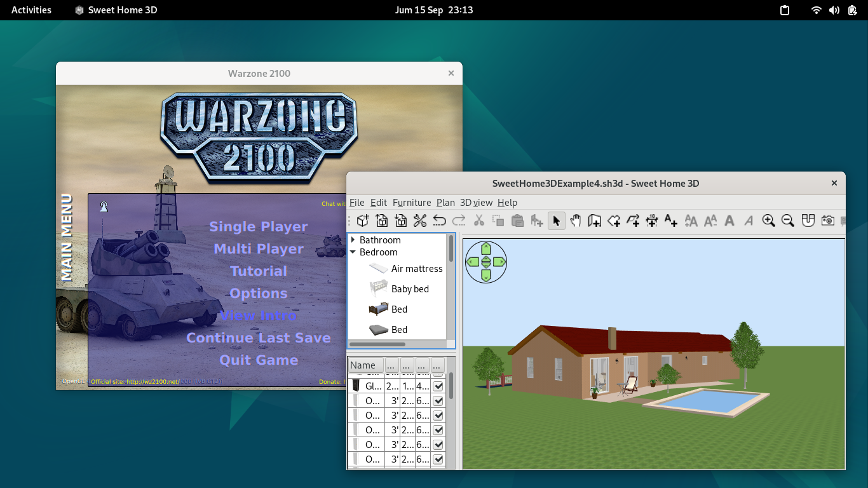868x488 pixels.
Task: Open the Activities overview
Action: pos(31,10)
